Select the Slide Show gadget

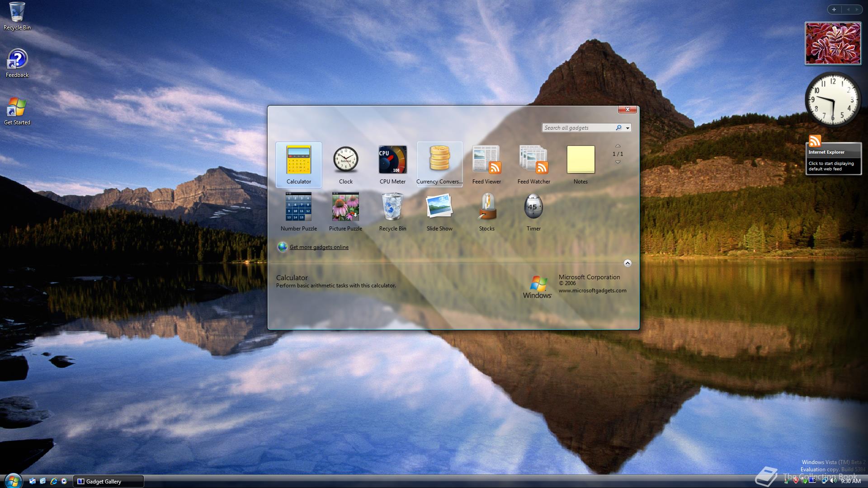[x=439, y=211]
